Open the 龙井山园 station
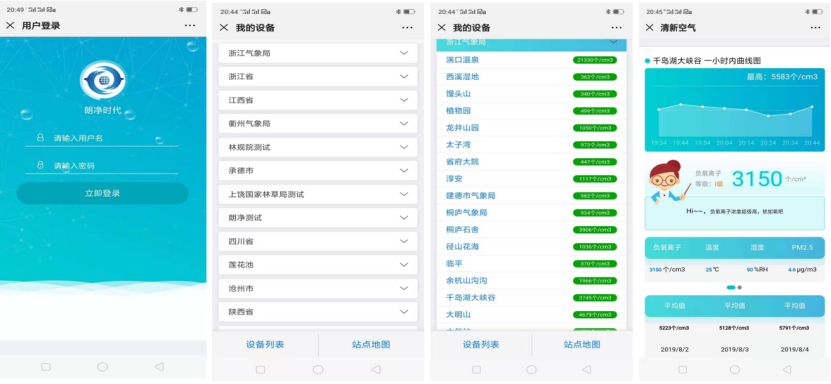Viewport: 831px width, 384px height. click(531, 128)
